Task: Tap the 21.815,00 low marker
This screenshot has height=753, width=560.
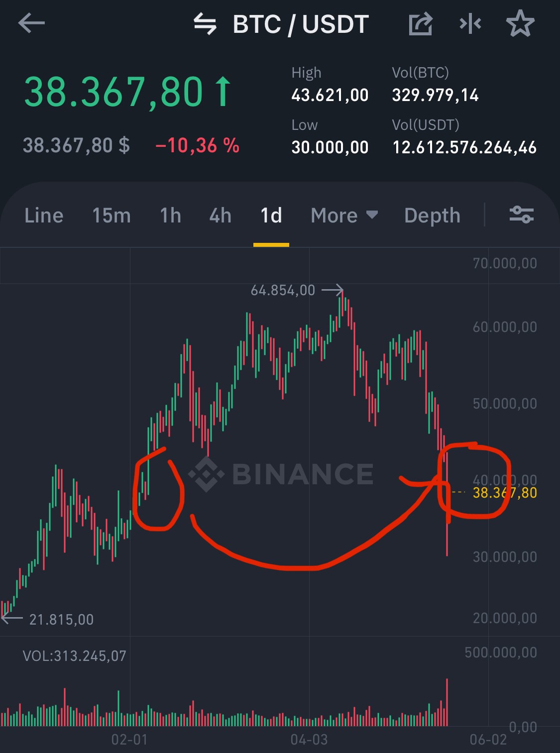Action: pyautogui.click(x=61, y=620)
